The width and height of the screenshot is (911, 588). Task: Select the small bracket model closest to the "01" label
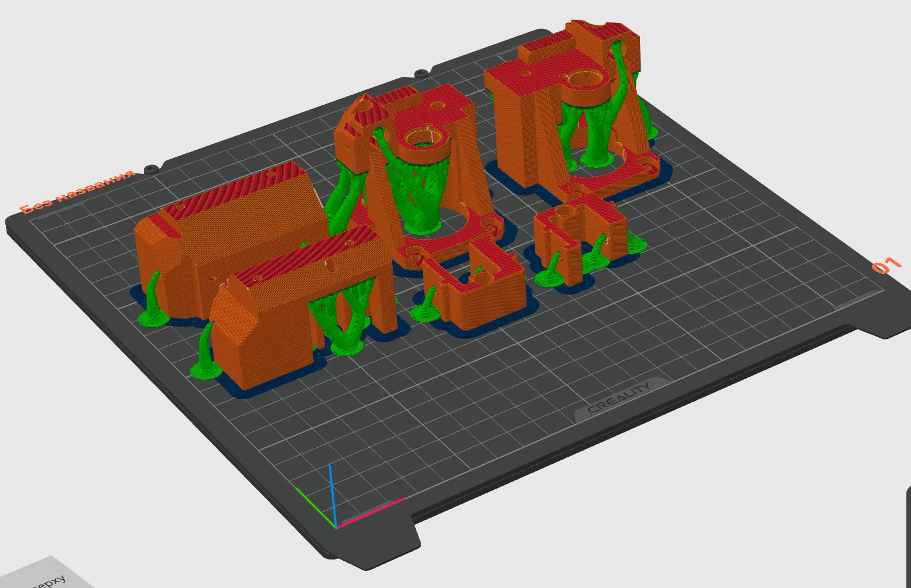580,240
